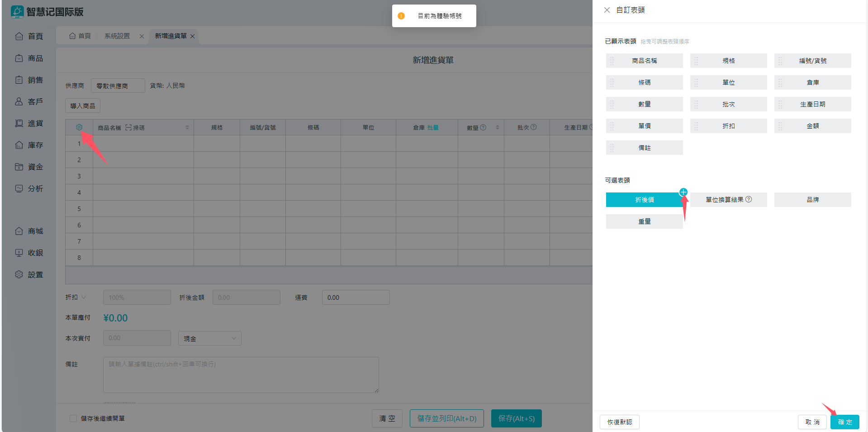Click the 恢復默認 button

pos(619,422)
